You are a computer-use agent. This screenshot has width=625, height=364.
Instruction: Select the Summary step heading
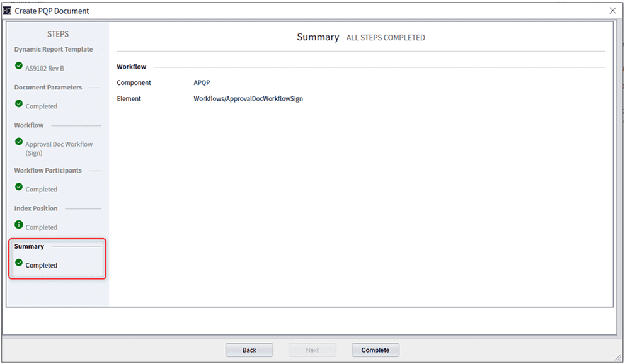(29, 246)
